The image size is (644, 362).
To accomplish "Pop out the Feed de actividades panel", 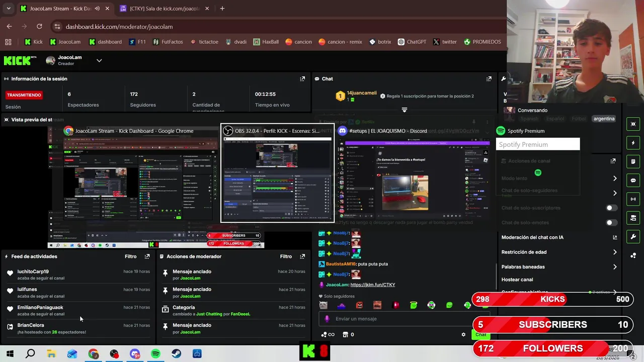I will (x=147, y=256).
